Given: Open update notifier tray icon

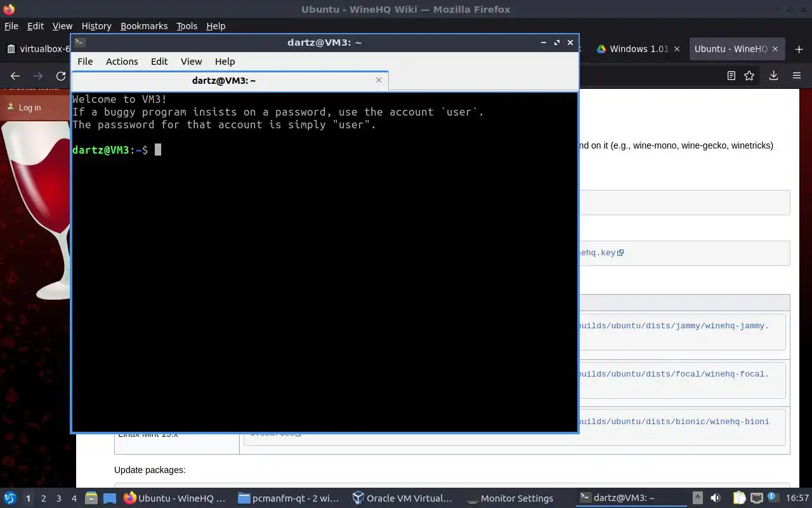Looking at the screenshot, I should tap(773, 498).
